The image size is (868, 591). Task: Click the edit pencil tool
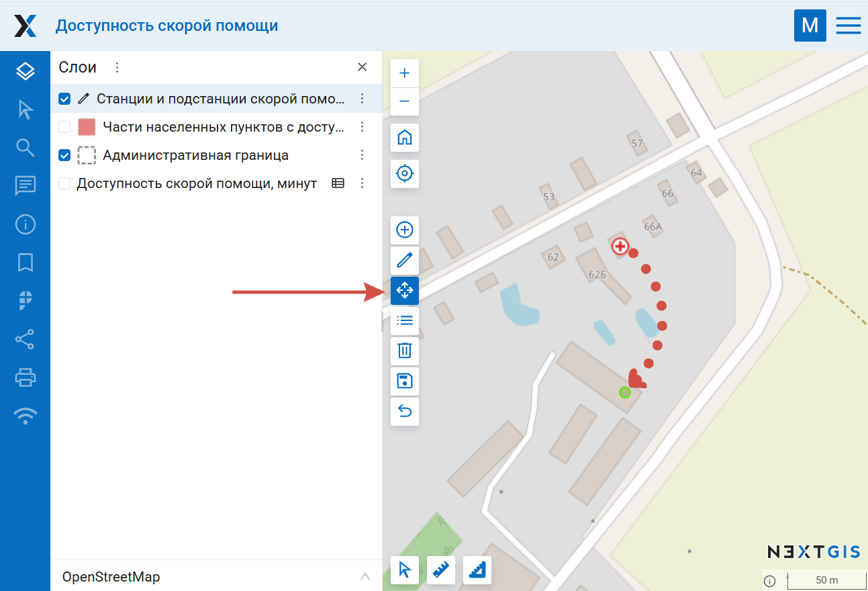click(404, 260)
